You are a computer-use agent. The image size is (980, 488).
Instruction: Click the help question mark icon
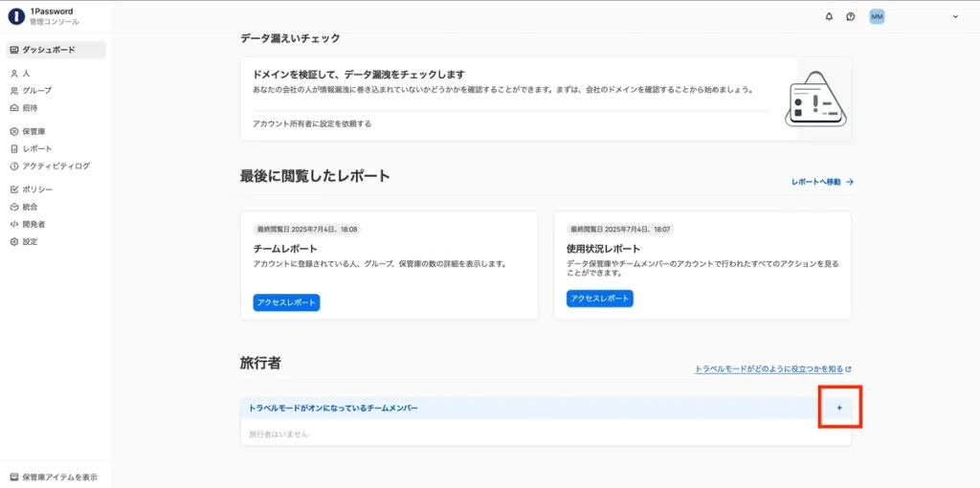(x=851, y=16)
